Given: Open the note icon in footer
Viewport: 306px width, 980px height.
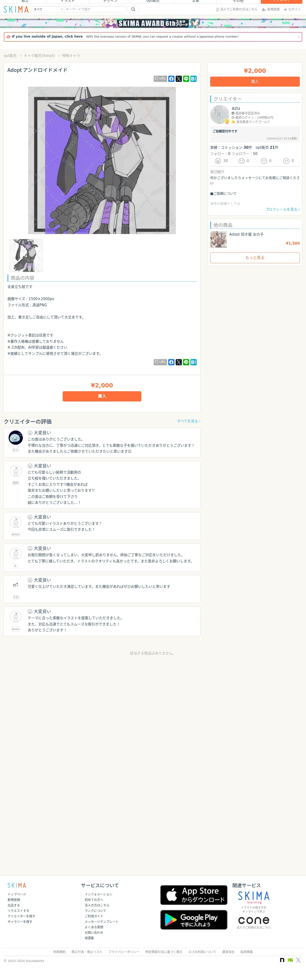Looking at the screenshot, I should (282, 960).
